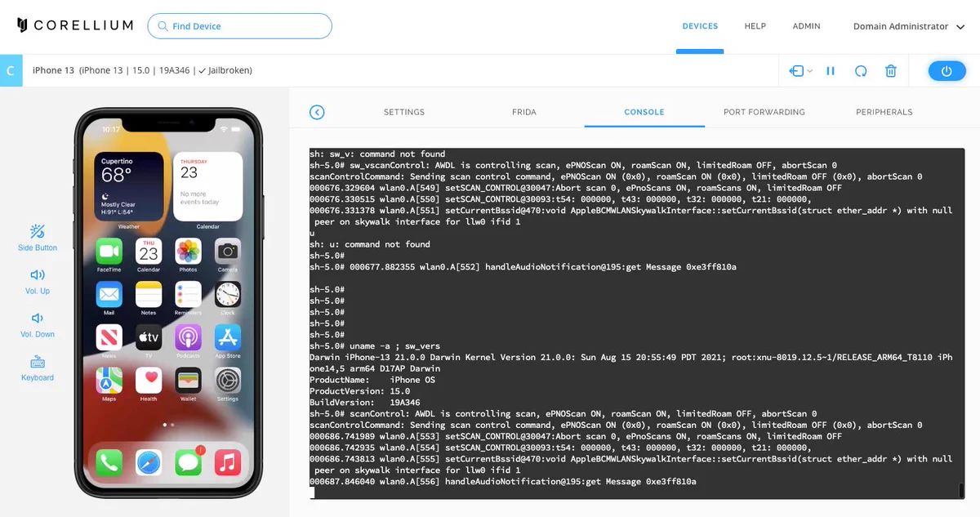Pause the virtual device

click(831, 71)
